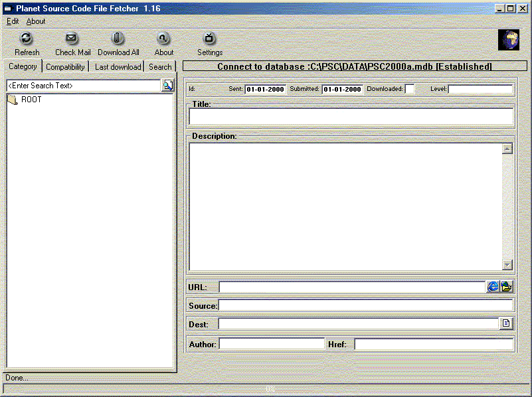Click the search magnifier icon button

pos(168,86)
